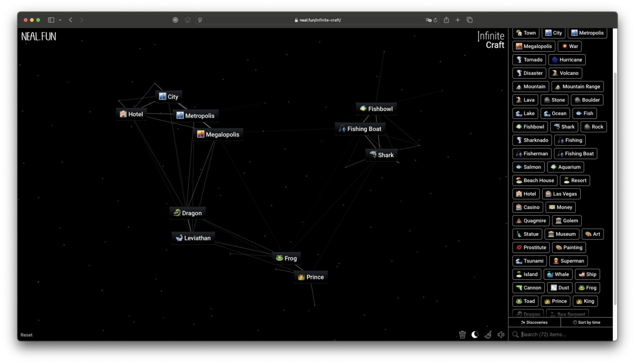Click the Search items input field
This screenshot has height=364, width=635.
[564, 334]
